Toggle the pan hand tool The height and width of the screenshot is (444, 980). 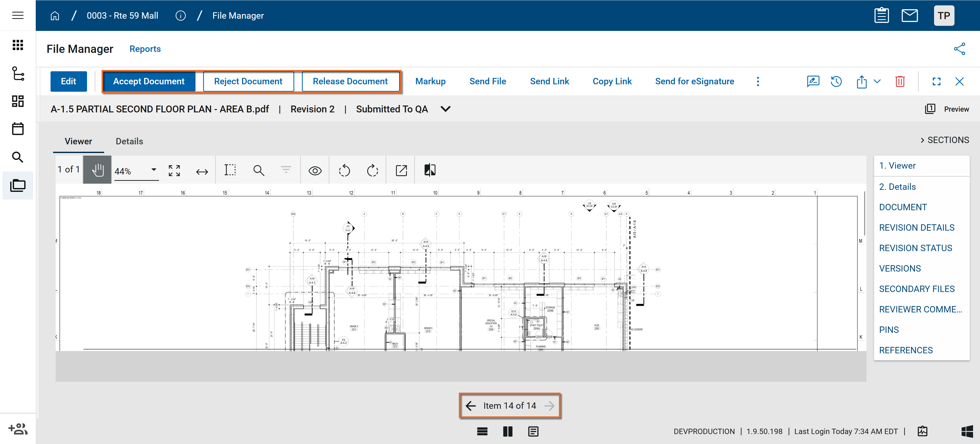(97, 170)
